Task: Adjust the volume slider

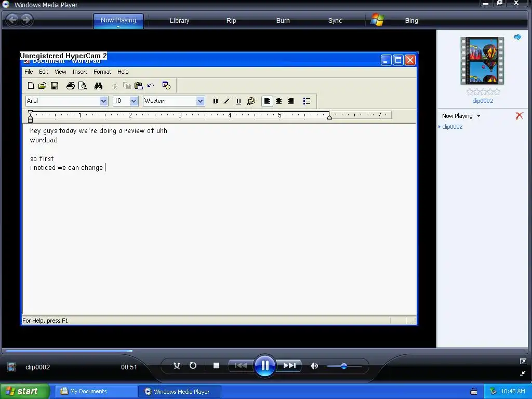Action: pyautogui.click(x=344, y=366)
